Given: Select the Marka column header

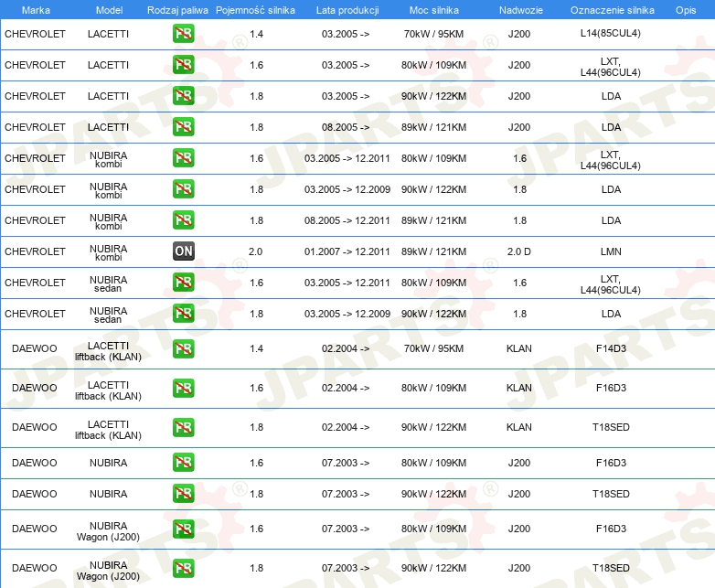Looking at the screenshot, I should click(36, 10).
